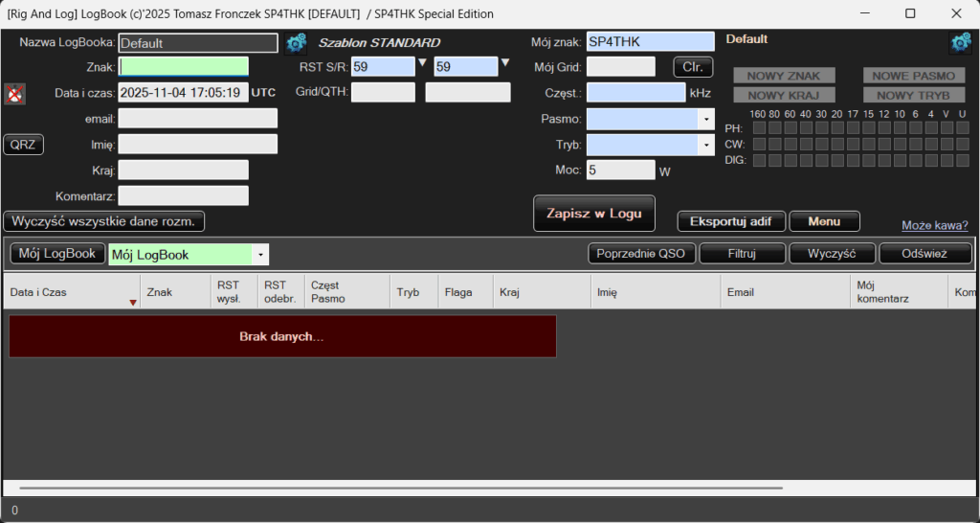Open LogBook name settings gear icon
980x523 pixels.
click(296, 43)
